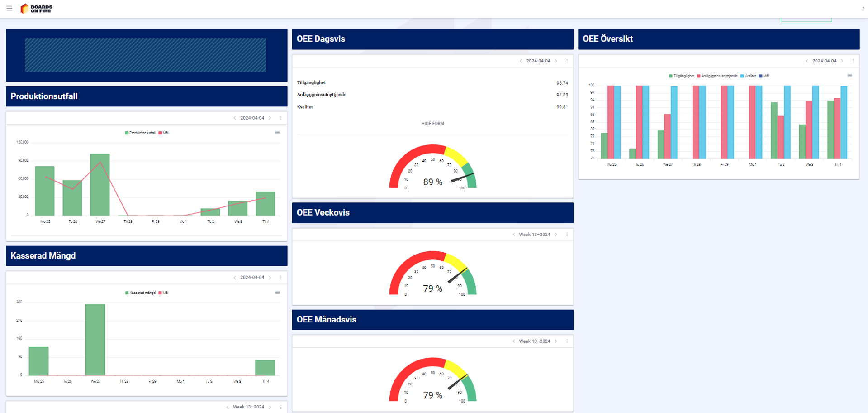This screenshot has width=868, height=413.
Task: Toggle Produktionsutfall series in legend
Action: coord(140,133)
